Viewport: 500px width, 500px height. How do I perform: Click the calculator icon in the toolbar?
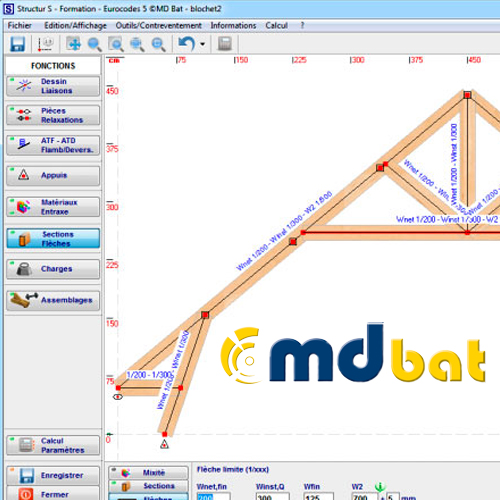[x=225, y=44]
